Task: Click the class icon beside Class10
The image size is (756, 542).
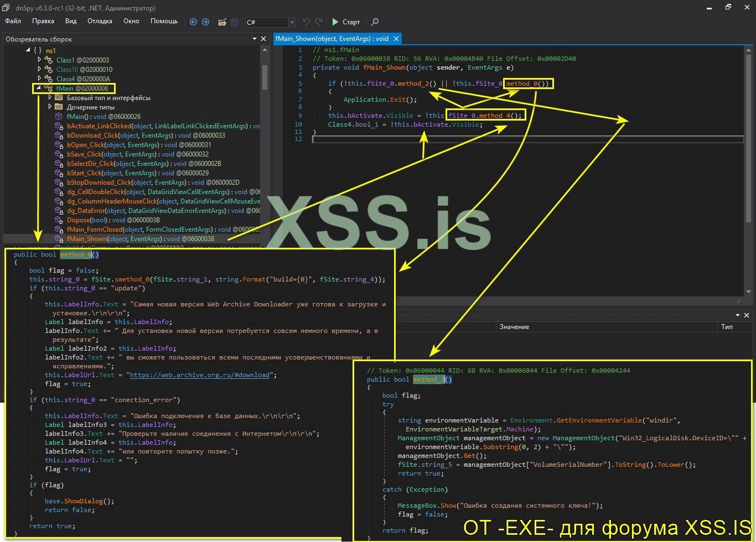Action: tap(49, 70)
